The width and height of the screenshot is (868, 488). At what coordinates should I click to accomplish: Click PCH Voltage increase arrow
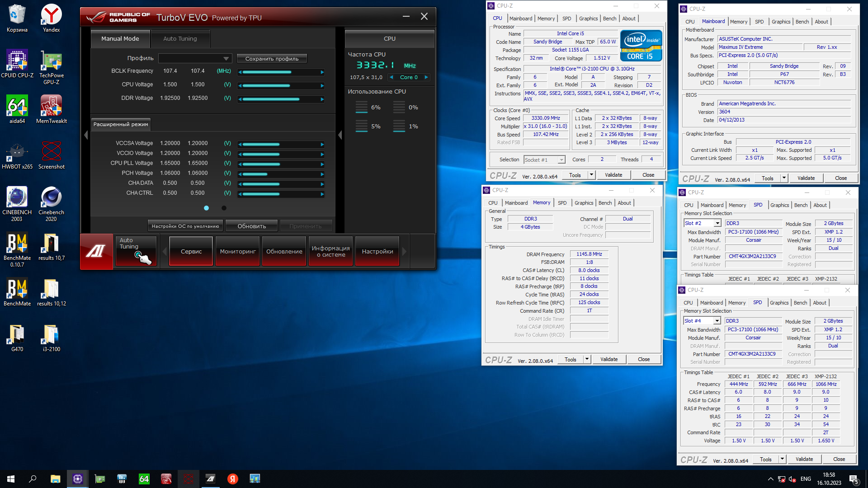[x=322, y=174]
